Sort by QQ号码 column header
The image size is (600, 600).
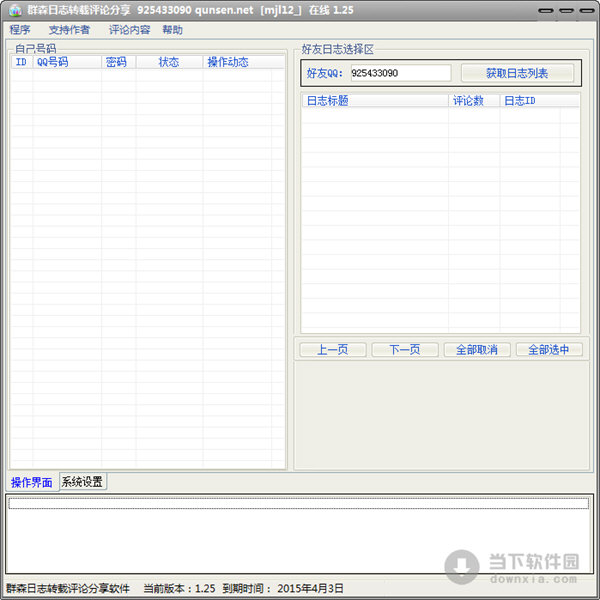coord(67,62)
